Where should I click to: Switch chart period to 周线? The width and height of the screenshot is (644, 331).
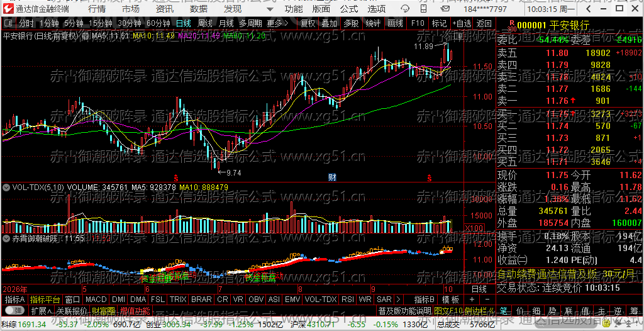tap(205, 23)
